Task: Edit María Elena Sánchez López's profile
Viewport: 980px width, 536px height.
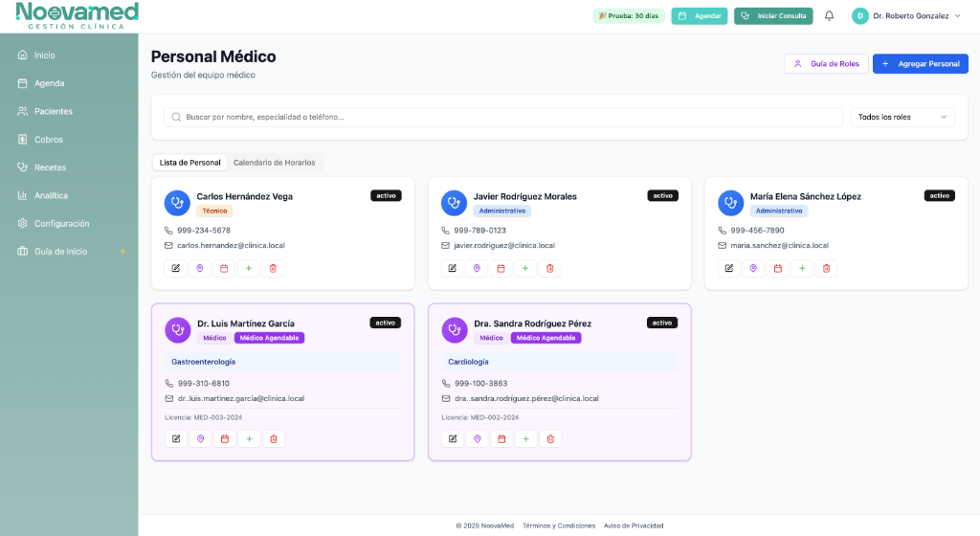Action: (x=729, y=269)
